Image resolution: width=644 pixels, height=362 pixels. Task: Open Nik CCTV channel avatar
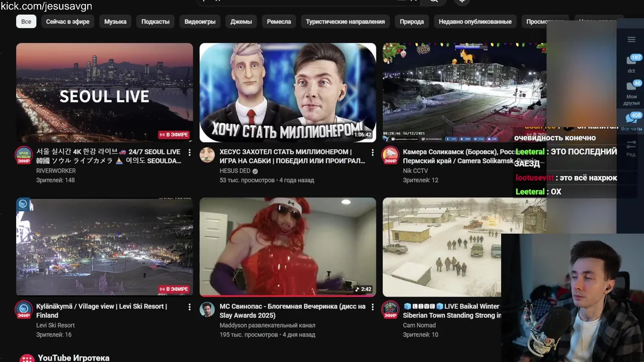click(x=390, y=155)
